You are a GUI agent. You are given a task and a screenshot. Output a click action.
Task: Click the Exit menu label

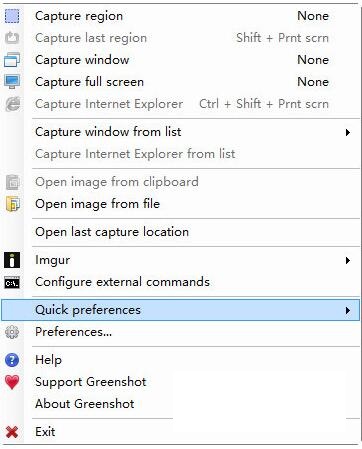click(x=45, y=432)
